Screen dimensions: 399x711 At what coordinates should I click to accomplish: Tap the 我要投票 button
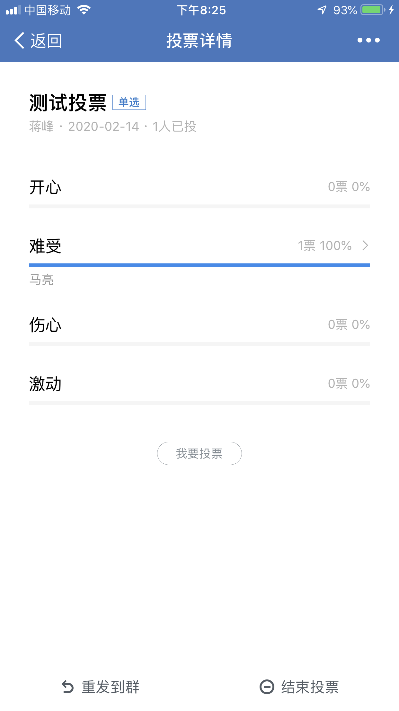click(x=200, y=453)
